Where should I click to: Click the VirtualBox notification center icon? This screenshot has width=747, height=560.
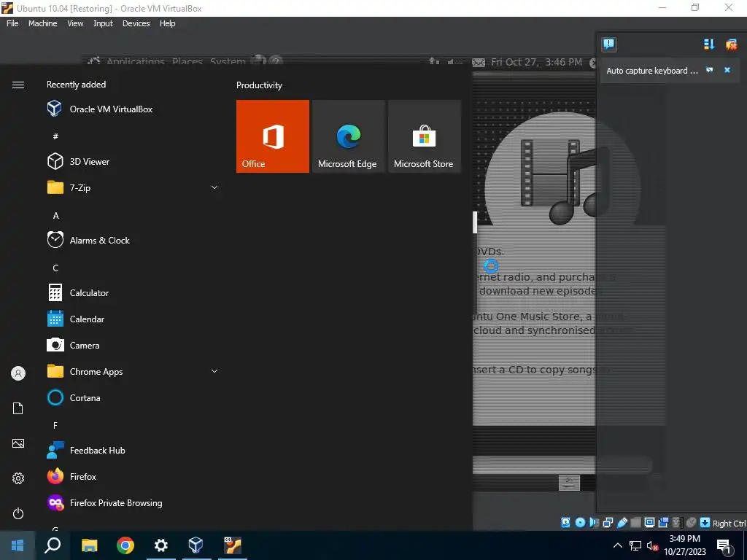[x=609, y=44]
